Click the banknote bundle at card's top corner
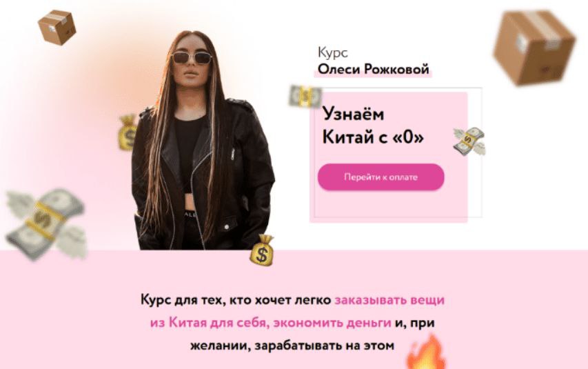588x369 pixels. point(305,97)
